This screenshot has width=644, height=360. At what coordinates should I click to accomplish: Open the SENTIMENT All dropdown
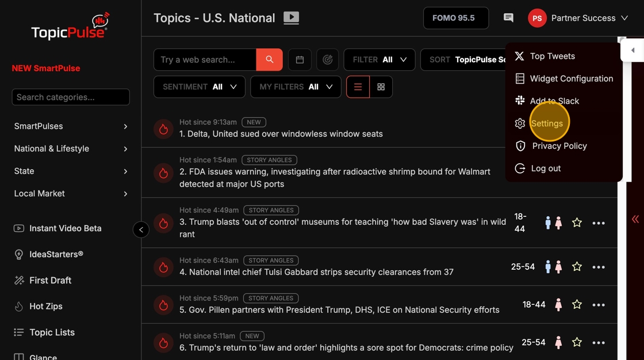[x=199, y=87]
